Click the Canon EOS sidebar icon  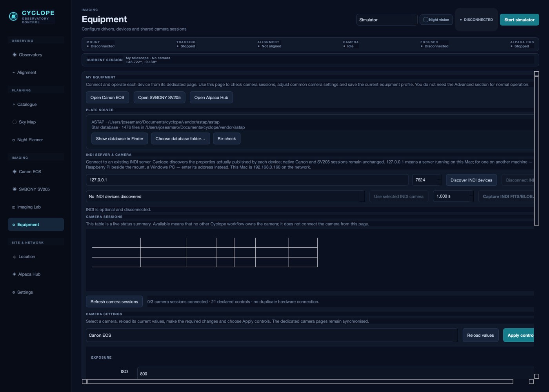point(15,172)
